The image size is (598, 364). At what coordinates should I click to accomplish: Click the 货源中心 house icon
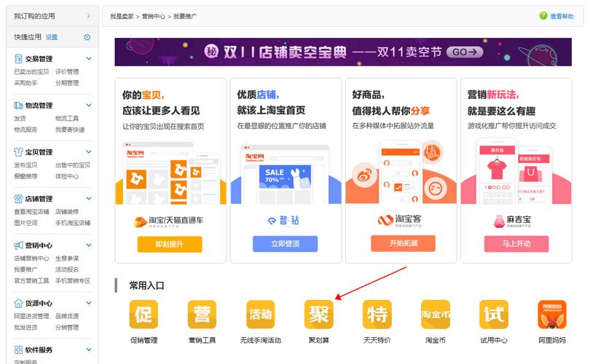tap(18, 304)
